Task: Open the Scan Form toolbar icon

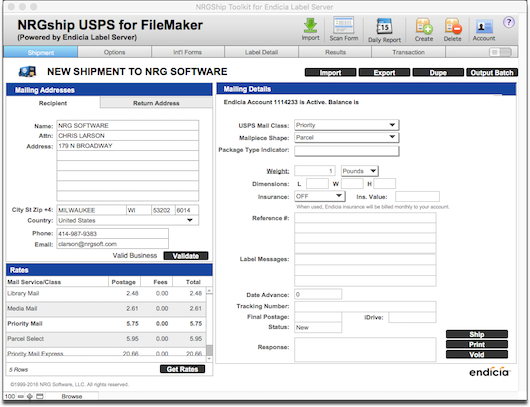Action: click(344, 29)
